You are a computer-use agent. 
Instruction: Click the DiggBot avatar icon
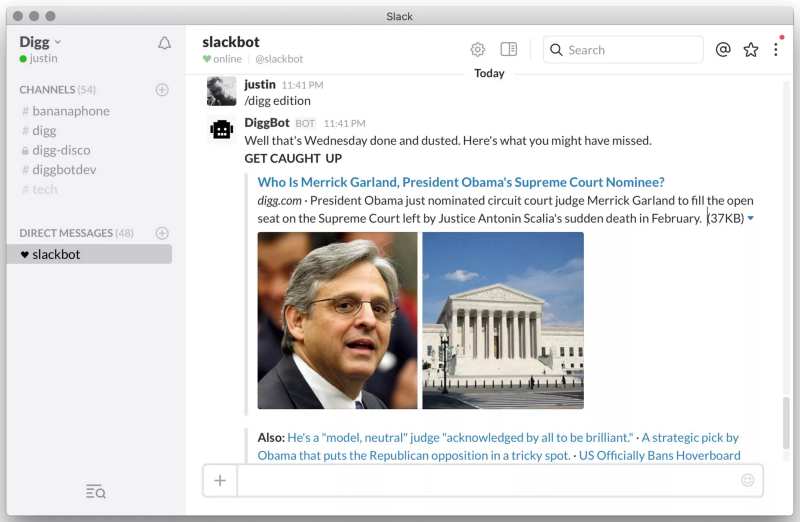click(221, 130)
